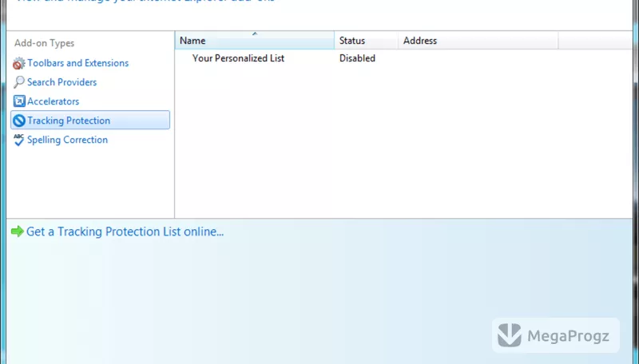Select Toolbars and Extensions add-on type

(77, 63)
